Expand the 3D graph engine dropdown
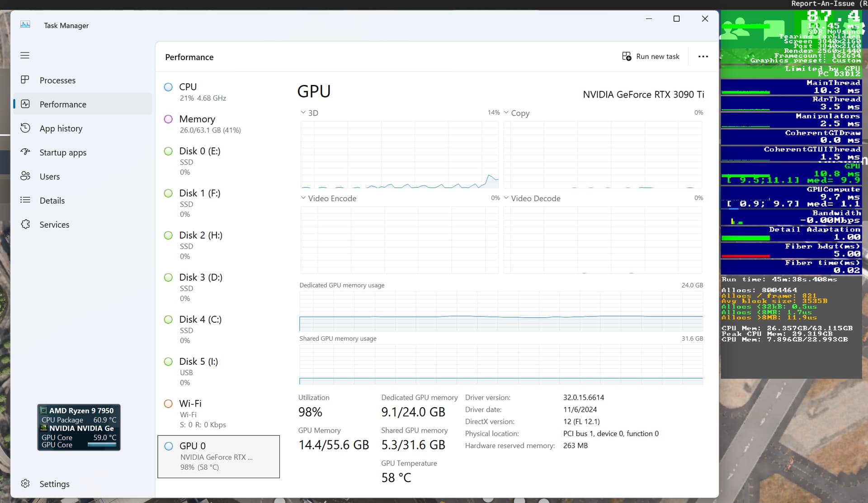The height and width of the screenshot is (503, 868). (303, 113)
